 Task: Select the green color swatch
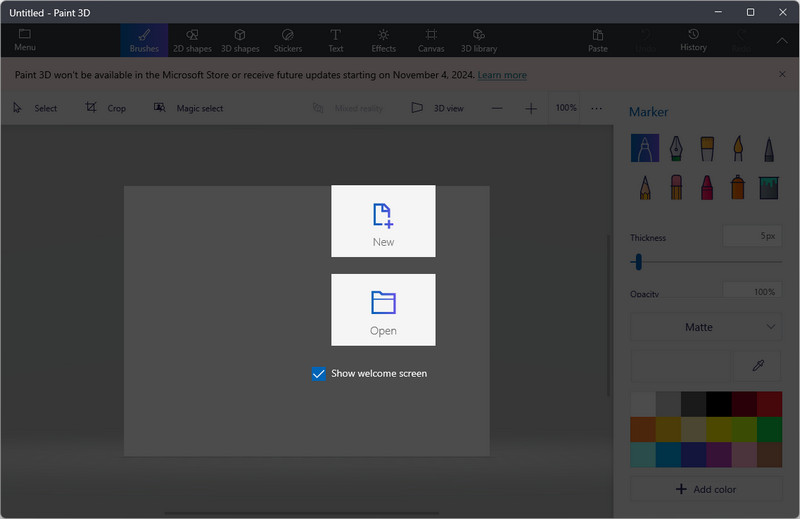coord(769,429)
